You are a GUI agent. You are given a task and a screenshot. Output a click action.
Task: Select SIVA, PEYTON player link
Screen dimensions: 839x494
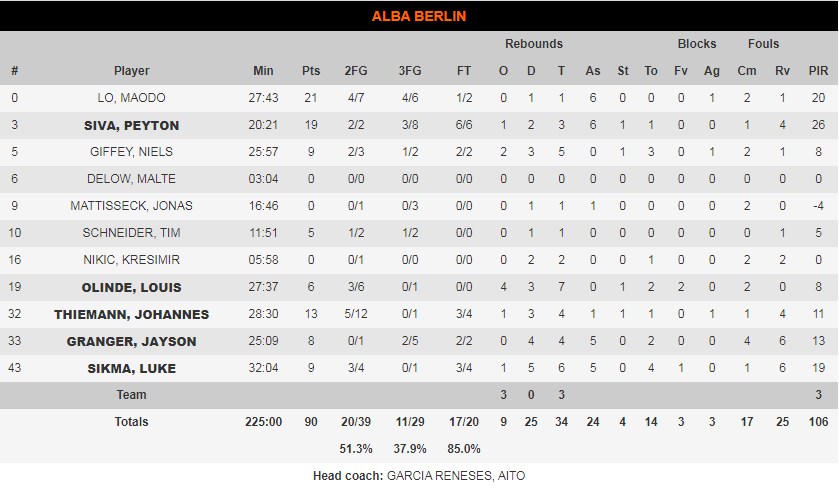click(x=131, y=125)
